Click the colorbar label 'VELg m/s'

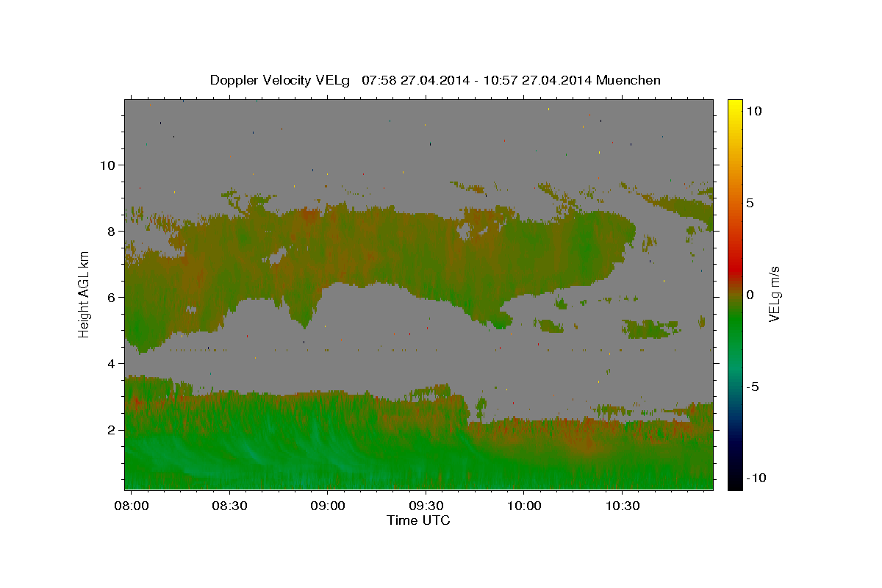(774, 295)
